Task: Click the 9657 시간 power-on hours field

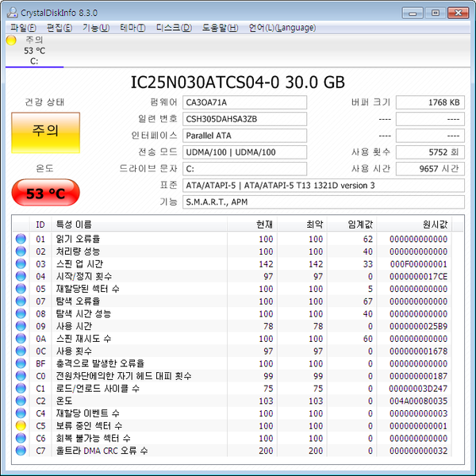Action: [x=430, y=169]
